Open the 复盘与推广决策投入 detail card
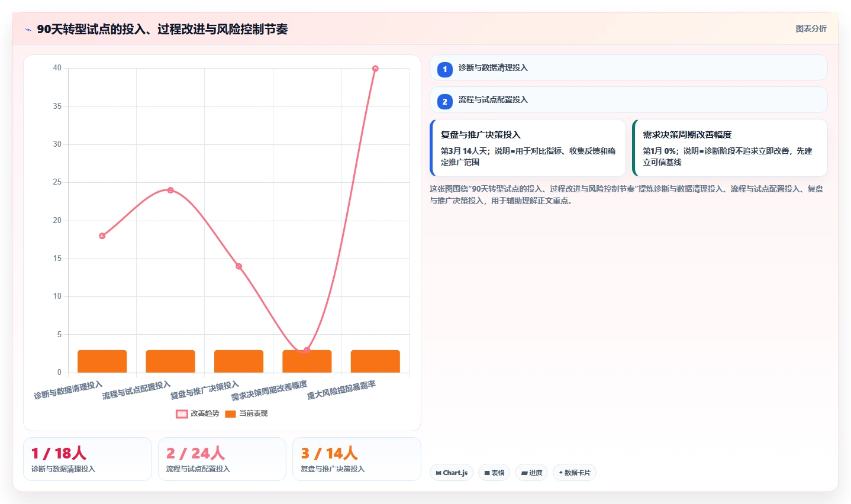Image resolution: width=851 pixels, height=504 pixels. pyautogui.click(x=528, y=148)
